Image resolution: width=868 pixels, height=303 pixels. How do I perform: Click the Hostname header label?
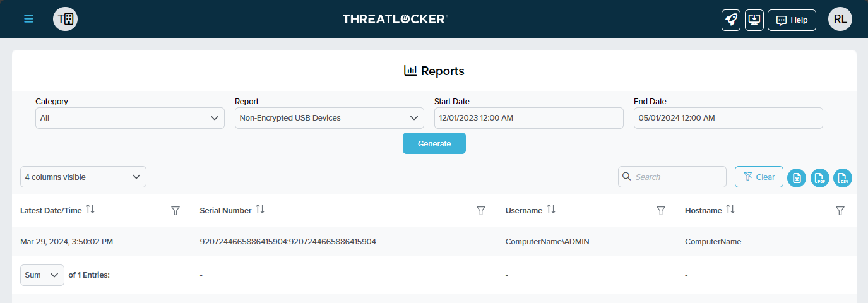pyautogui.click(x=703, y=211)
